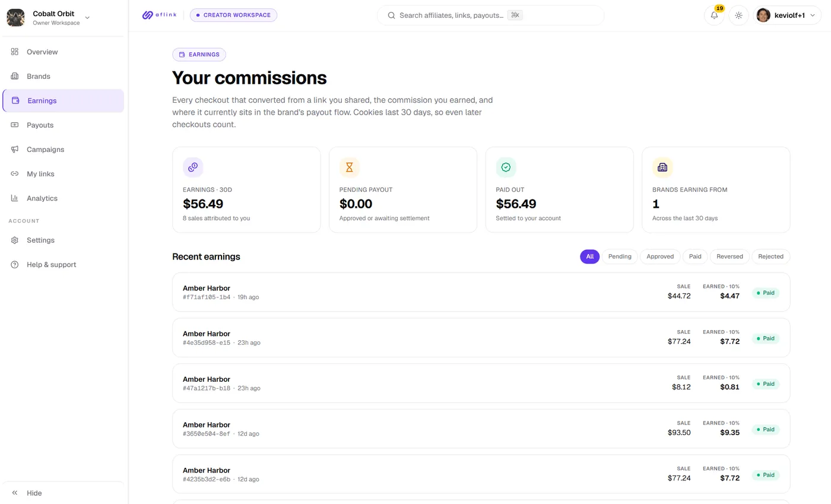Click the collapse sidebar chevrons icon
Viewport: 831px width, 504px height.
[x=15, y=493]
